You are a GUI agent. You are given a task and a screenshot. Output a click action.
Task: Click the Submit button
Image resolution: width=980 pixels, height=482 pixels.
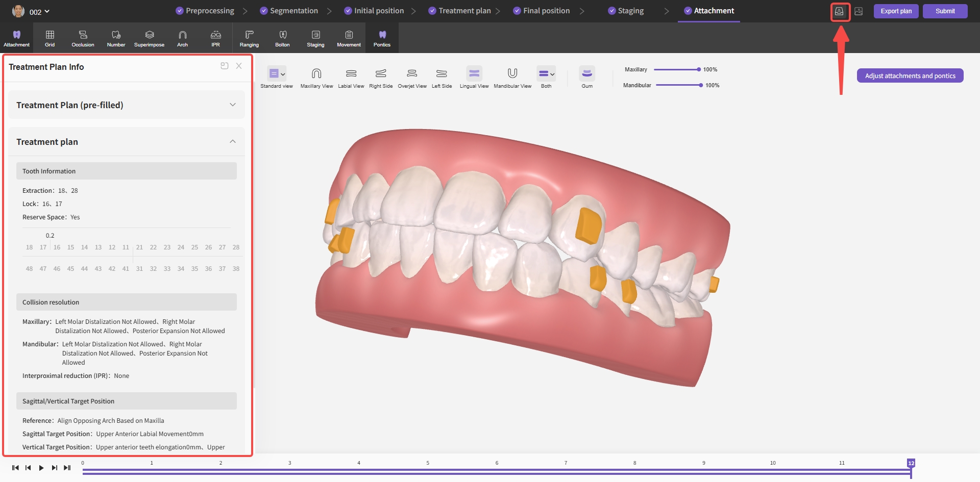945,11
